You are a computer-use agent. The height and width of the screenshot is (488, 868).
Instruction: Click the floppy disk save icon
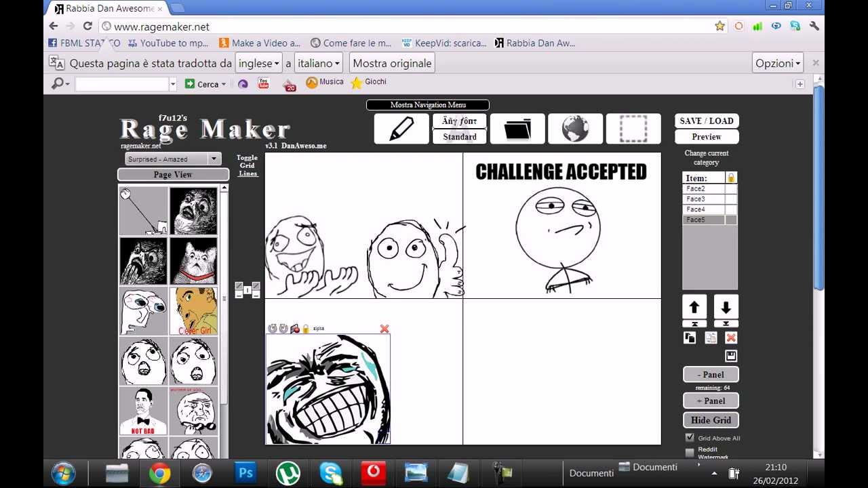tap(731, 356)
